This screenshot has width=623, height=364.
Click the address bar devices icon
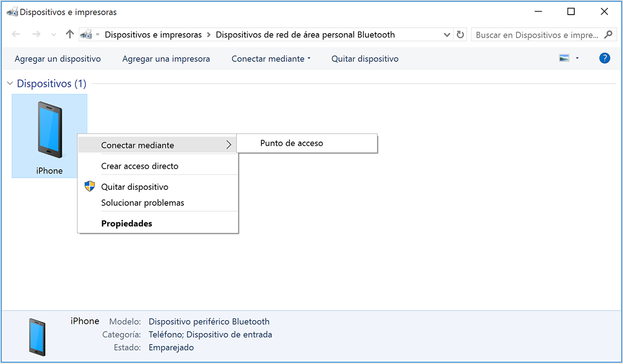(x=86, y=35)
